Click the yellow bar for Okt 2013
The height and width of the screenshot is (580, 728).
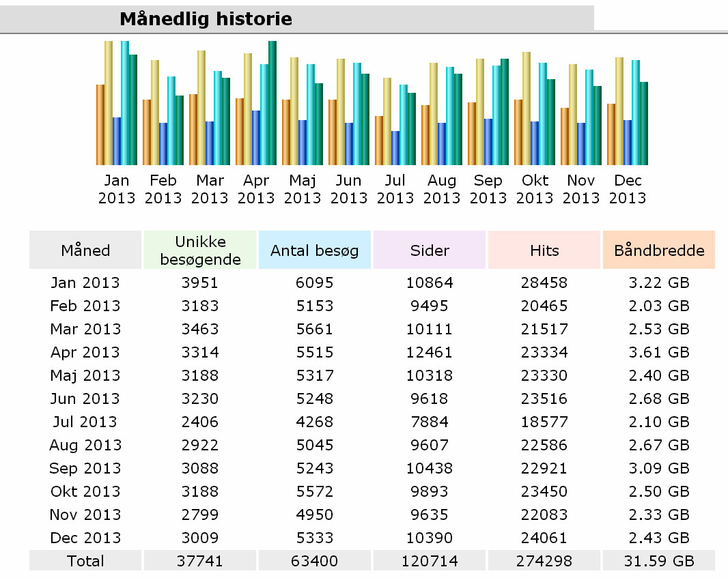tap(527, 108)
